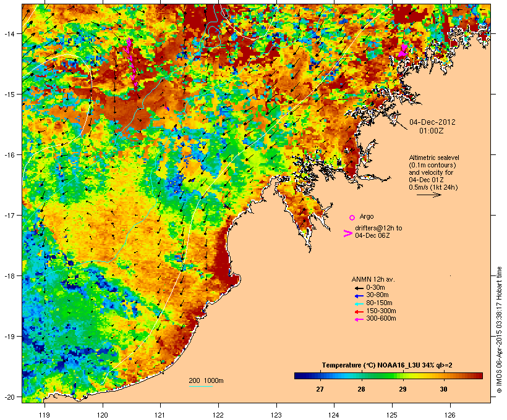Click the drifters@12h legend label
This screenshot has height=420, width=507.
click(x=378, y=232)
